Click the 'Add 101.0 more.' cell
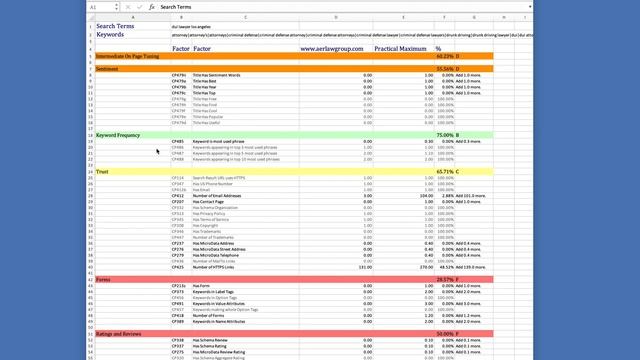Image resolution: width=640 pixels, height=360 pixels. click(471, 196)
